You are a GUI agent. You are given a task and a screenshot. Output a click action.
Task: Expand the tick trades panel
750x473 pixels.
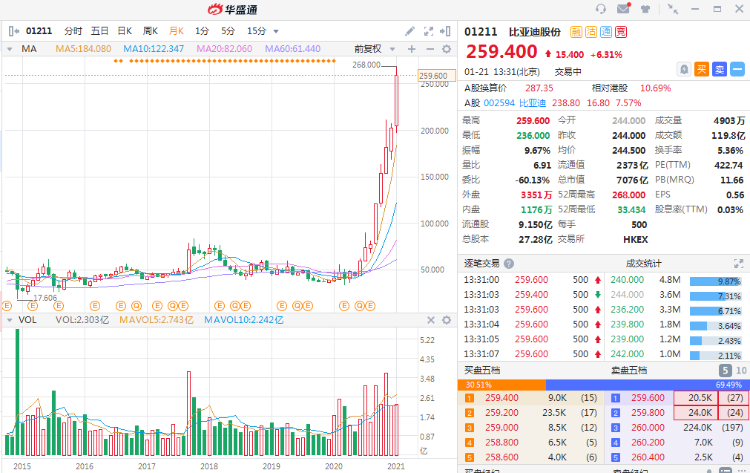pos(739,264)
